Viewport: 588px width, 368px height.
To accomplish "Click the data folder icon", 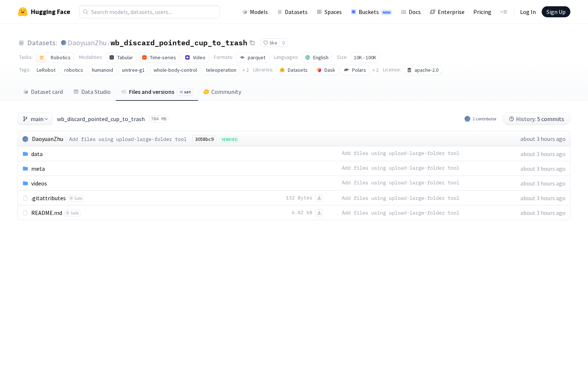I will (25, 154).
